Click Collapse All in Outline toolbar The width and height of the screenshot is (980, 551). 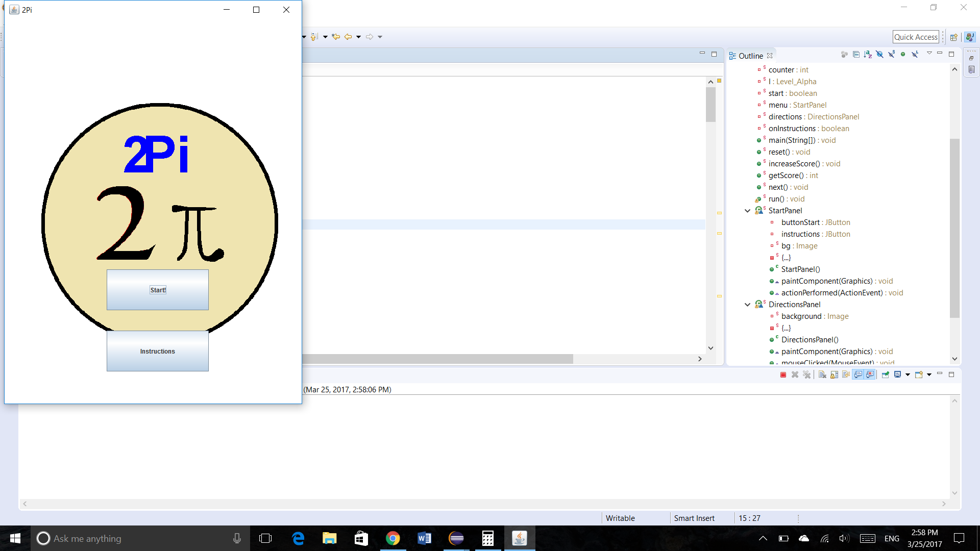[x=856, y=54]
